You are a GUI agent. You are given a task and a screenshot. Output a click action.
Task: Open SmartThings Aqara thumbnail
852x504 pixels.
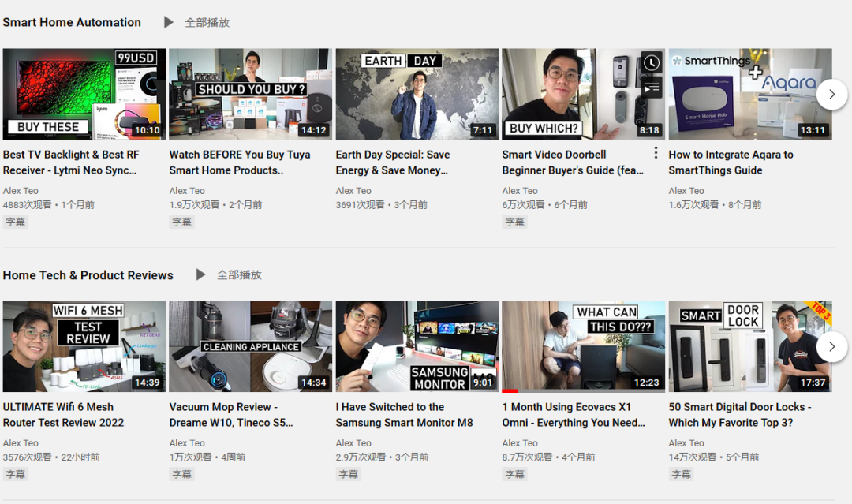point(750,94)
